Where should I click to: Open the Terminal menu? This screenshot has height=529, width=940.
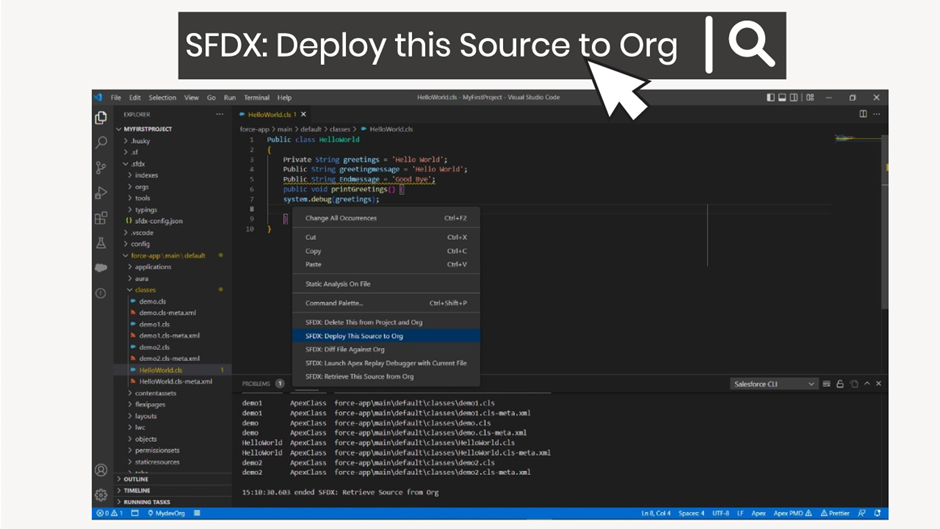coord(257,97)
